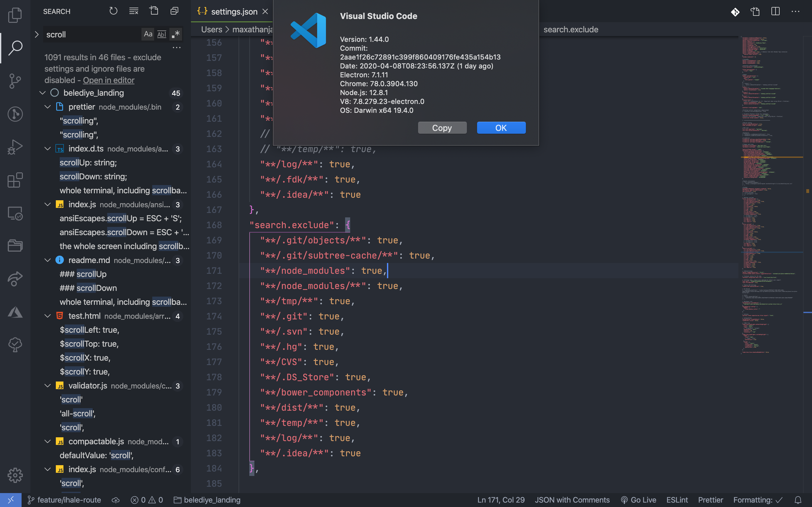Toggle match case in search

[148, 34]
